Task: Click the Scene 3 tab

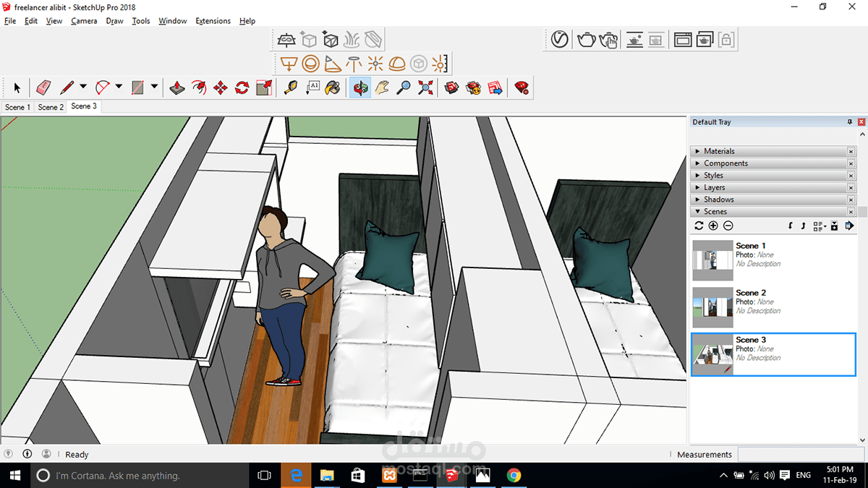Action: pos(84,106)
